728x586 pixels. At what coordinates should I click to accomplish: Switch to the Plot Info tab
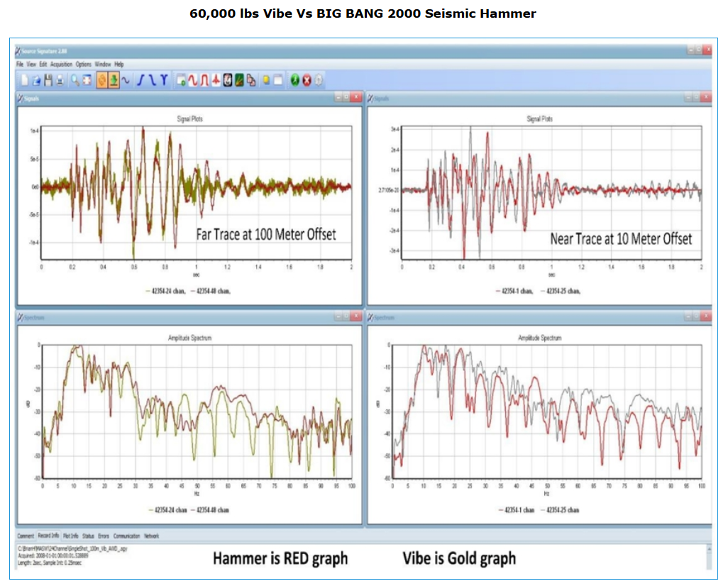(70, 536)
